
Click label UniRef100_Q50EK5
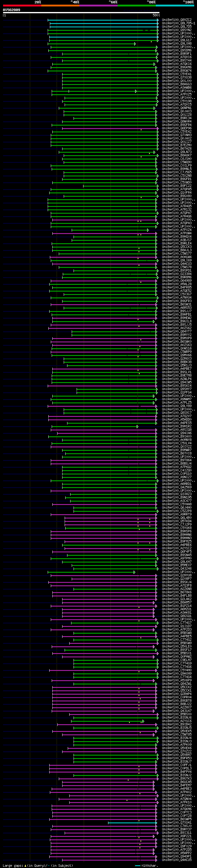coord(177,731)
